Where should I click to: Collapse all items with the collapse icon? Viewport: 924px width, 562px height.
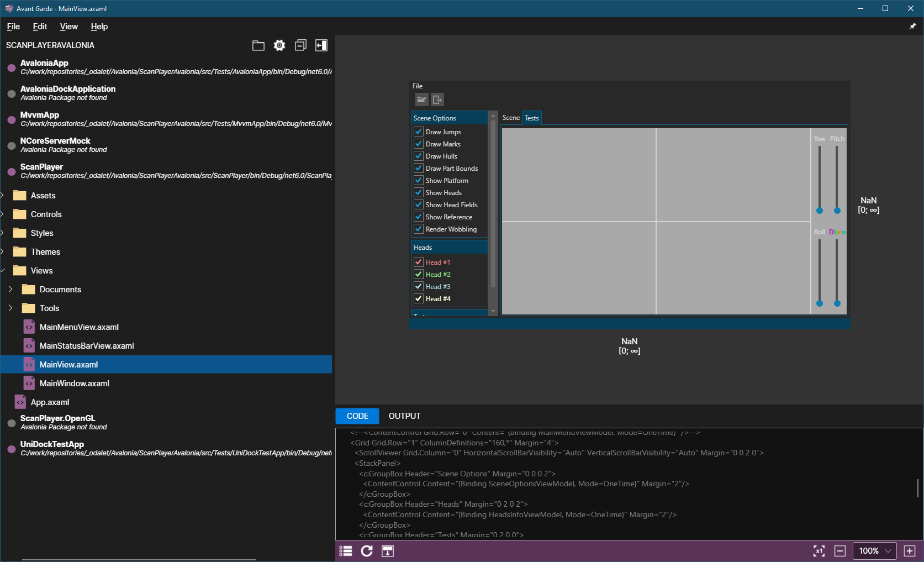coord(300,45)
